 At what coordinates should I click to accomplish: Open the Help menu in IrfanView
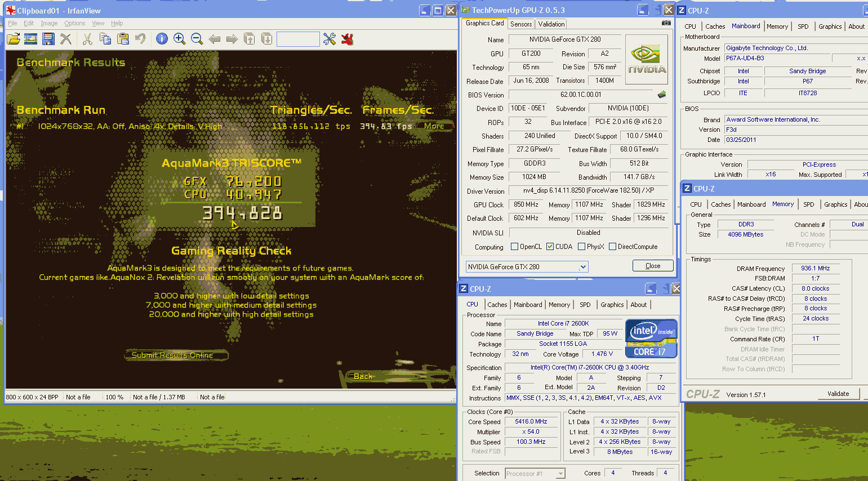point(117,23)
